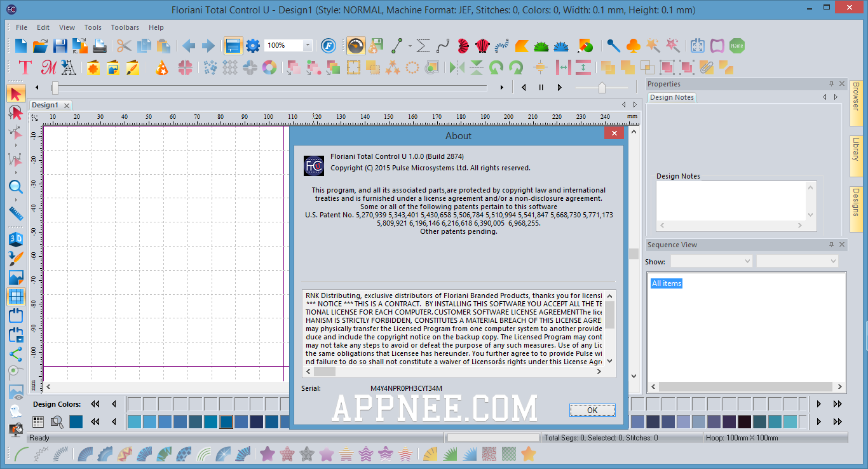Toggle the speedometer slow redraw button
Screen dimensions: 868x469
point(356,46)
